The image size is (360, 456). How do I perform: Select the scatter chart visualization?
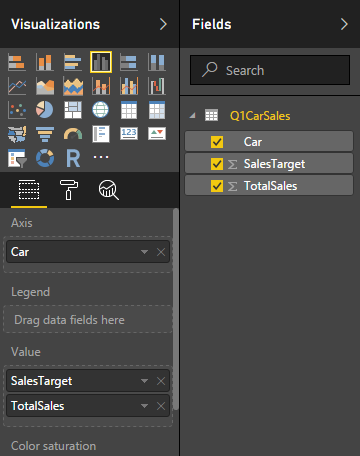tap(17, 110)
